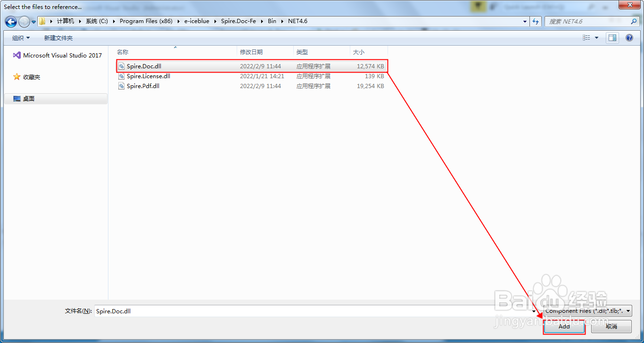Viewport: 644px width, 343px height.
Task: Click size 12,574 KB of Spire.Doc.dll
Action: tap(370, 66)
